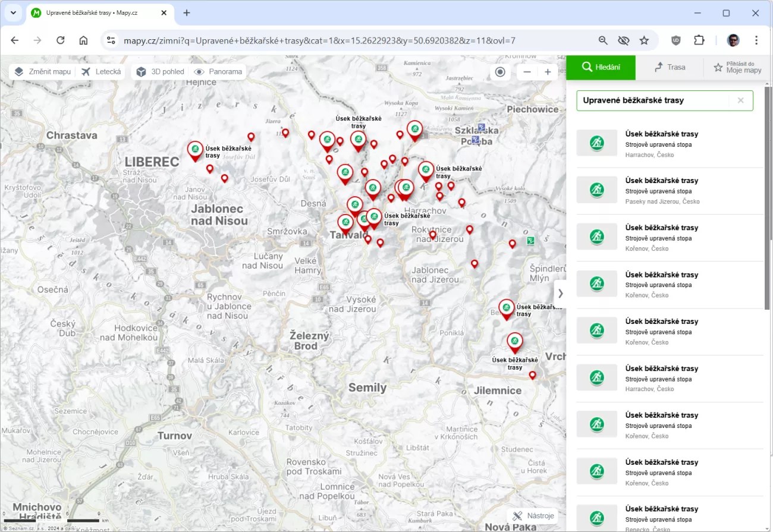Viewport: 773px width, 532px height.
Task: Toggle the crossed-eye tracking protection icon
Action: 623,40
